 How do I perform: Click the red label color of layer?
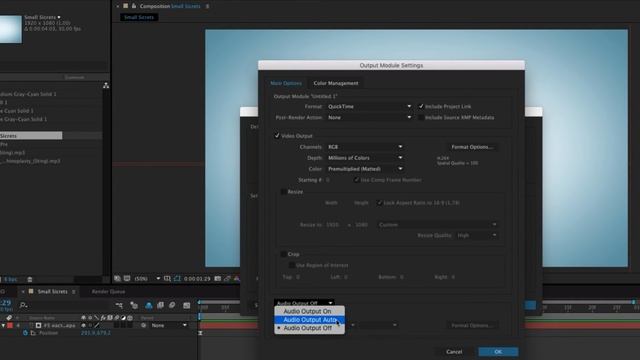10,326
